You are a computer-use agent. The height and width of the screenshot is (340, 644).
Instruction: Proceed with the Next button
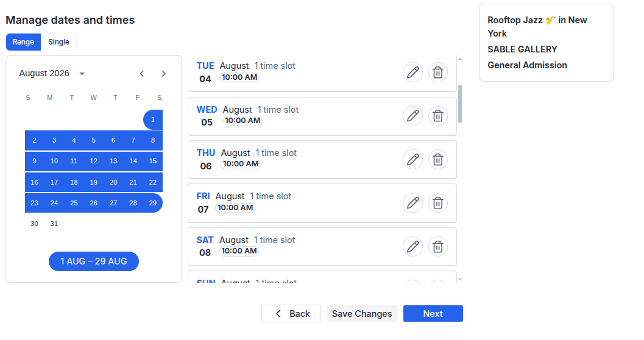click(x=433, y=314)
